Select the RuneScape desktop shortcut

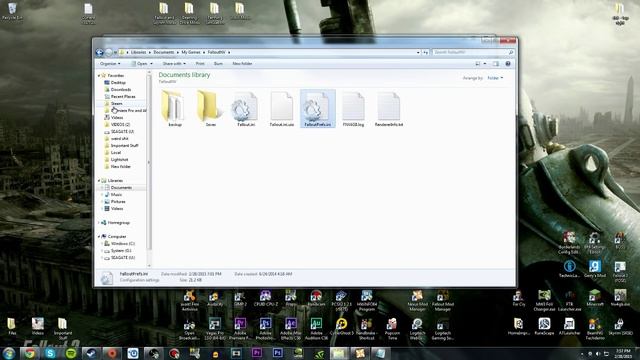(544, 327)
